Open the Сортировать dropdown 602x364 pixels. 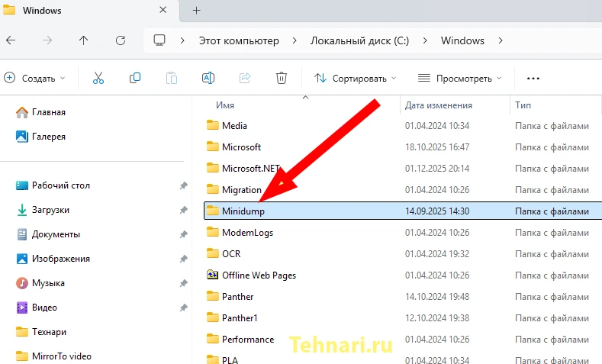pos(355,79)
